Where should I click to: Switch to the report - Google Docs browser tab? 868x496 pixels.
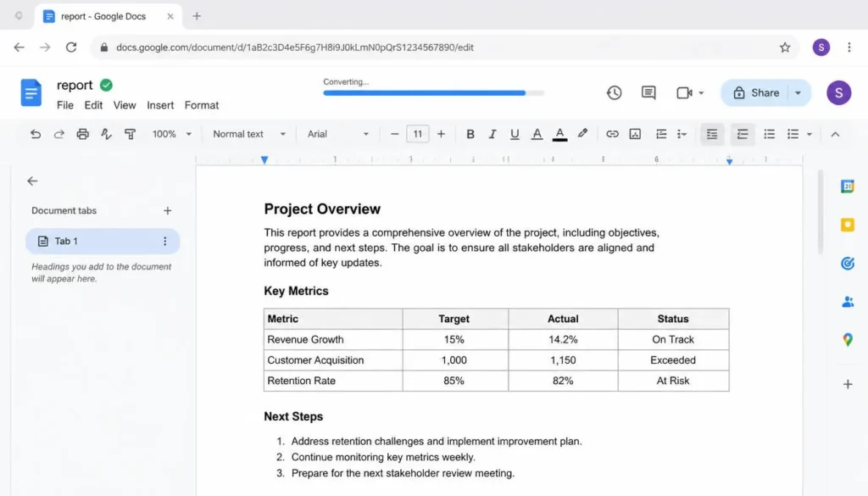108,16
